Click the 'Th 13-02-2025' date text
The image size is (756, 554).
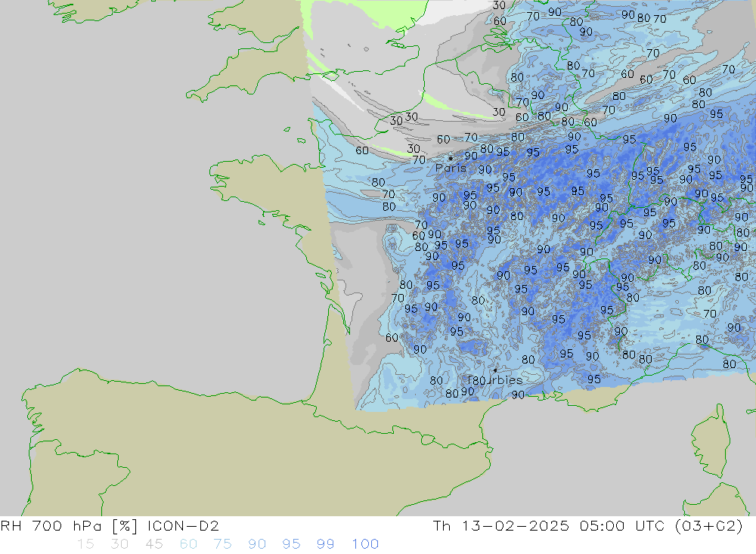501,526
